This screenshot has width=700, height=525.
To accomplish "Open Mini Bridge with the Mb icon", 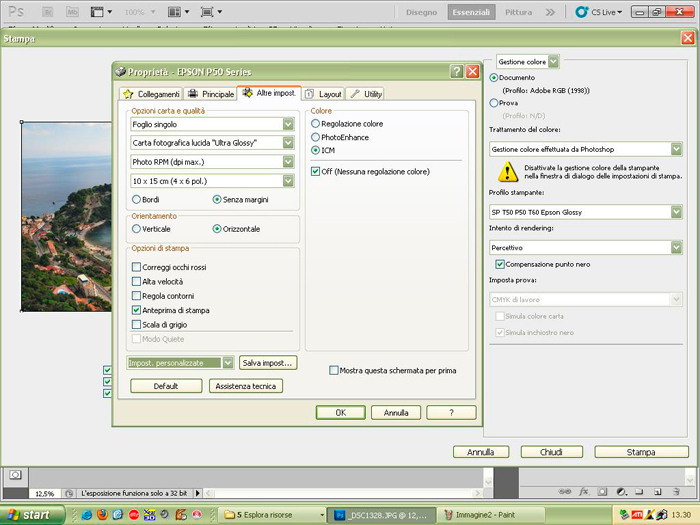I will pos(73,13).
